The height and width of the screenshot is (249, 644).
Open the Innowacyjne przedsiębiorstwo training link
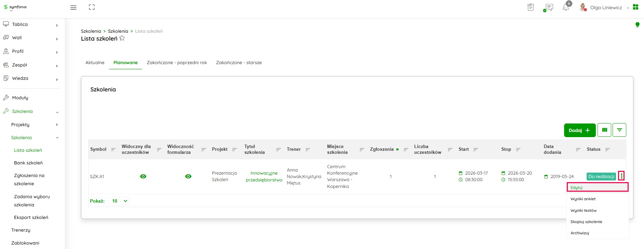point(264,176)
